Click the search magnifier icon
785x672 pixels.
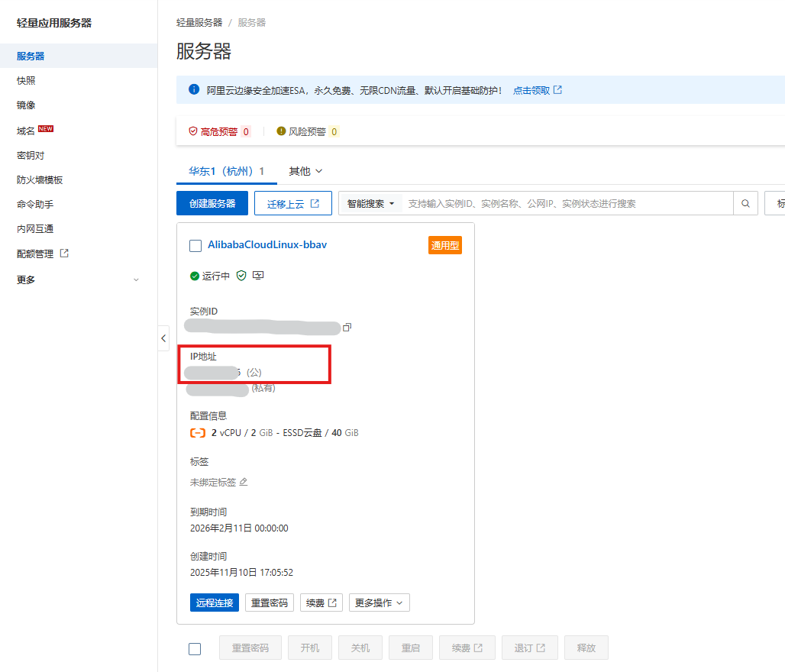(745, 203)
